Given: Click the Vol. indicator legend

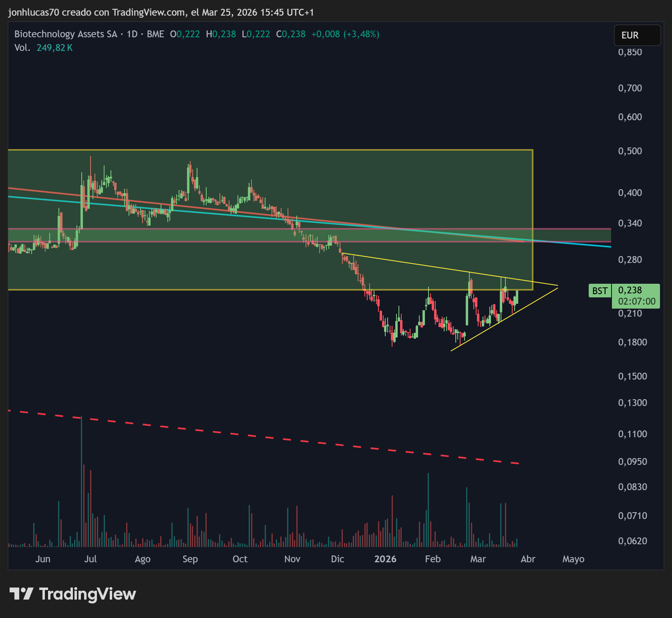Looking at the screenshot, I should click(22, 48).
